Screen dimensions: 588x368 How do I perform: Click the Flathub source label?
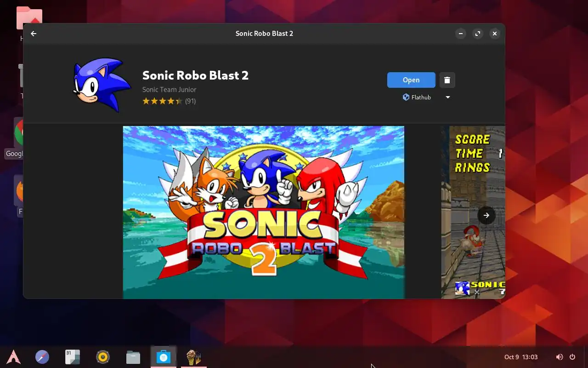coord(417,97)
